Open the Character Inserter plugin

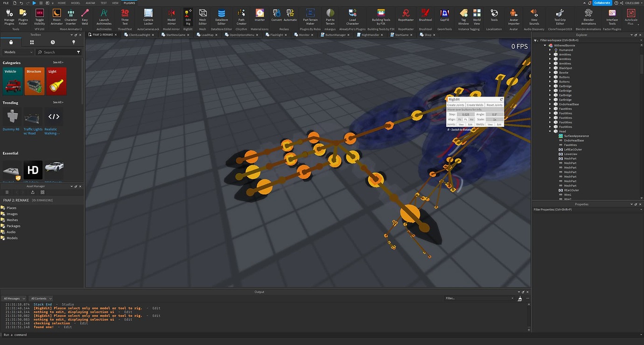[x=71, y=17]
